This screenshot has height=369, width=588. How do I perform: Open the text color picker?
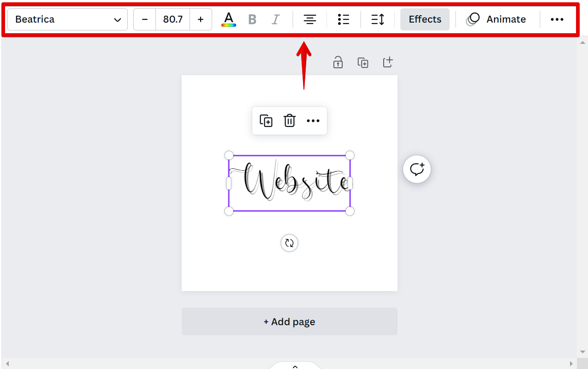(229, 19)
